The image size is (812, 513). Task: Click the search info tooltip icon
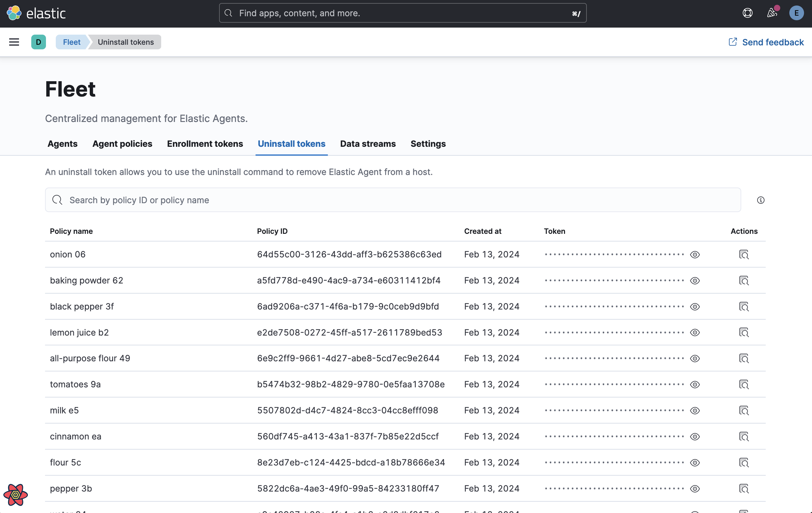[761, 200]
